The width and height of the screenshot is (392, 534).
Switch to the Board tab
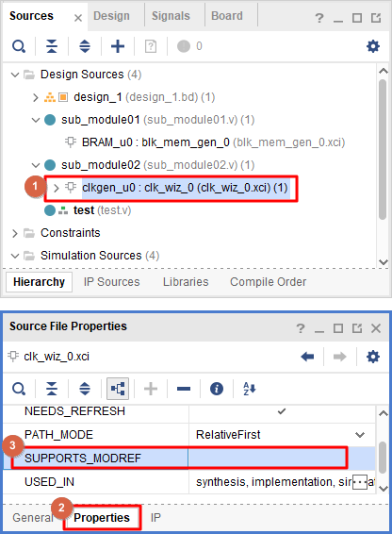click(227, 16)
